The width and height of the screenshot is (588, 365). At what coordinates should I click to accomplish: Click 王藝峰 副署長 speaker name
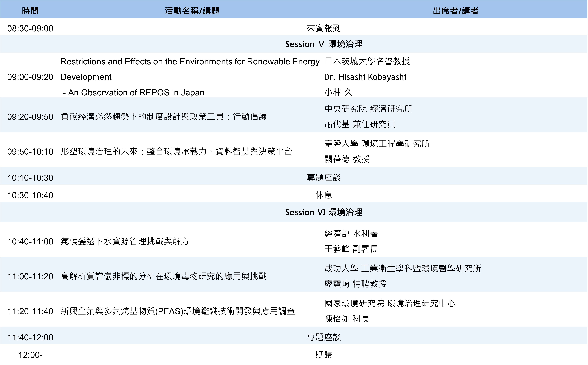(x=351, y=249)
